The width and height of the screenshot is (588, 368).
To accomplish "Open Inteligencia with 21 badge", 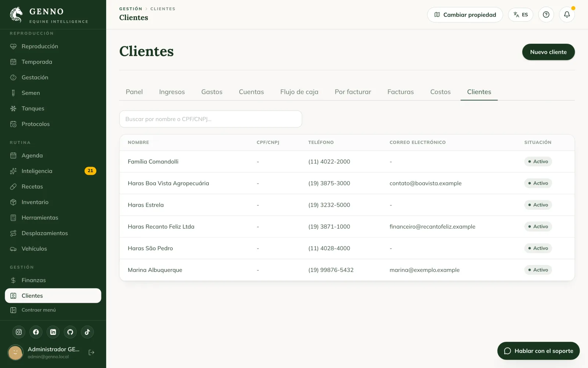I will tap(53, 171).
